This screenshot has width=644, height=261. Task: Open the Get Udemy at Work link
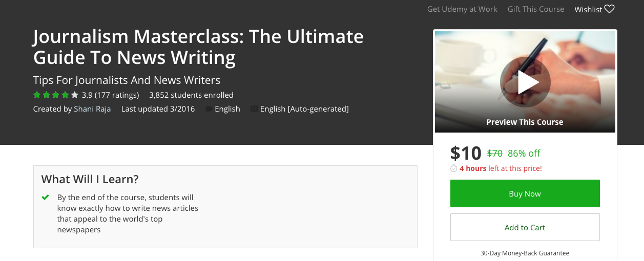pyautogui.click(x=462, y=9)
